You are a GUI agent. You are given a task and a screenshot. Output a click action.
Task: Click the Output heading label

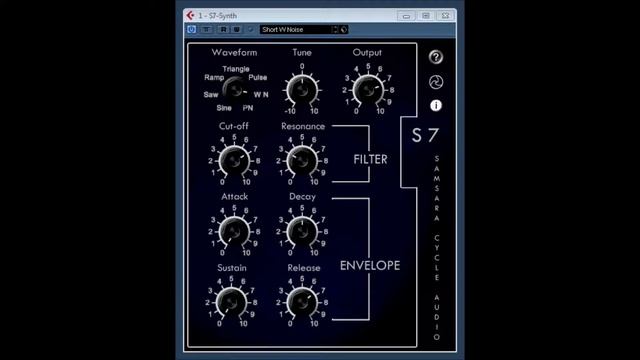pos(367,52)
